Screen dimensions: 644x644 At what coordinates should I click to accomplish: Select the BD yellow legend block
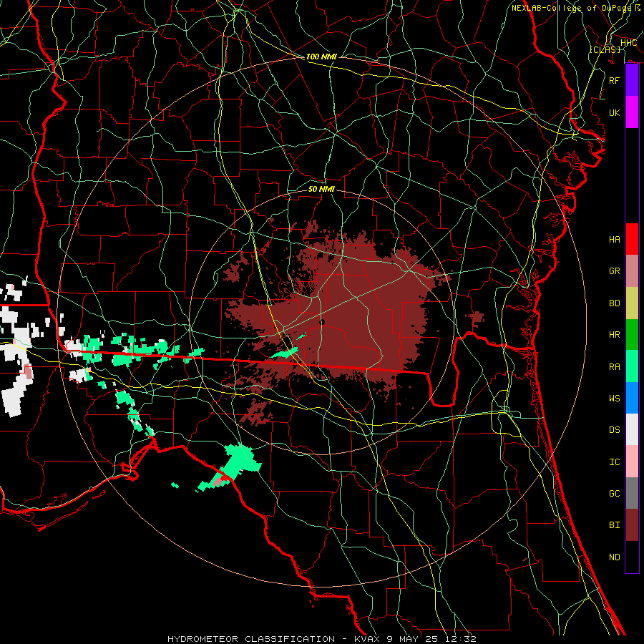(x=632, y=303)
